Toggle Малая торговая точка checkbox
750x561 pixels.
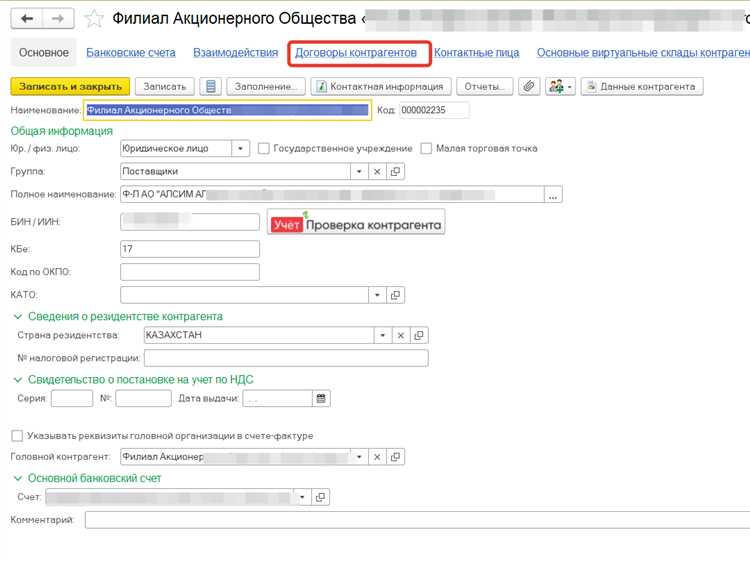point(426,149)
